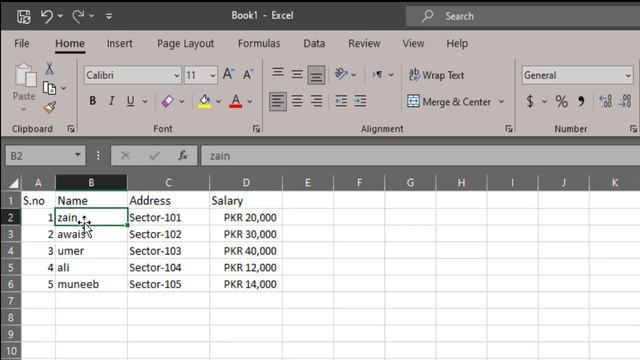Click Decrease Indent icon
Screen dimensions: 640x360
[341, 101]
